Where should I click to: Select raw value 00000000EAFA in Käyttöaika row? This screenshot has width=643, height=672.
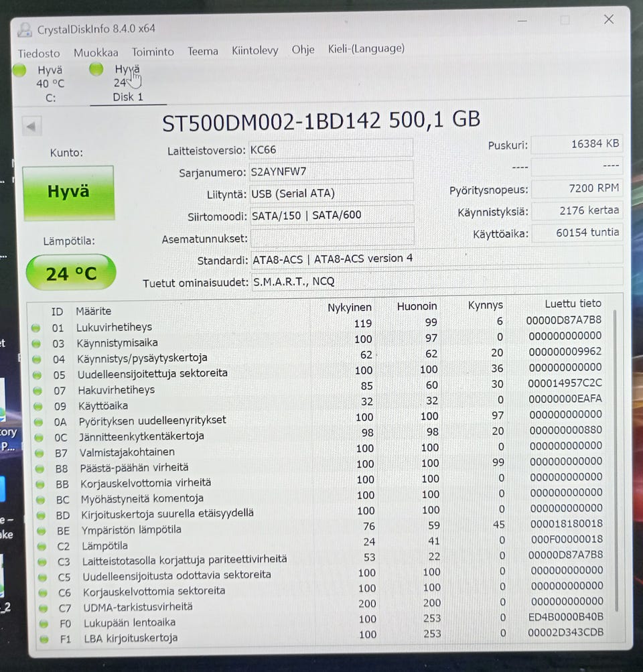[565, 399]
